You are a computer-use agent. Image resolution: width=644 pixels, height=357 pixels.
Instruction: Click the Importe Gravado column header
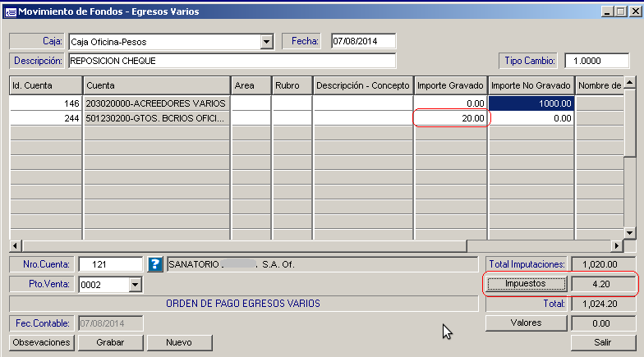point(450,85)
